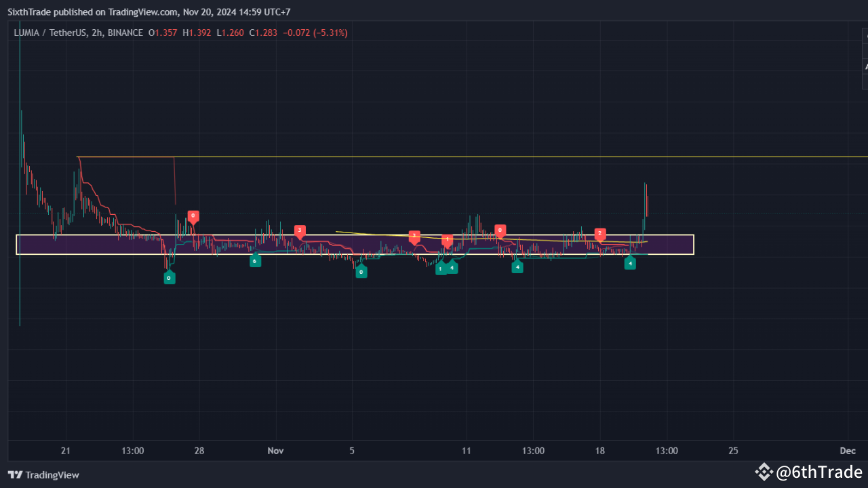The width and height of the screenshot is (868, 488).
Task: Select the teal buy marker labeled 6
Action: click(255, 260)
